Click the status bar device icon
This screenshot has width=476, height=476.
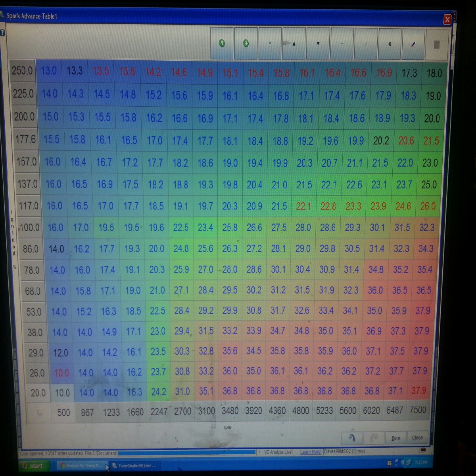coord(423,451)
